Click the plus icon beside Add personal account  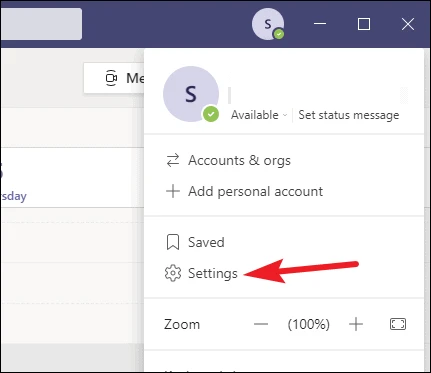[173, 191]
